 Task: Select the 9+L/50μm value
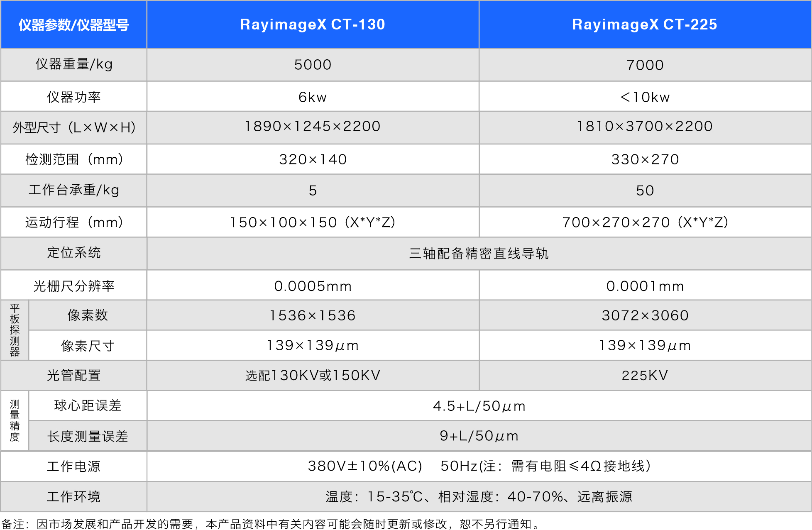coord(479,436)
